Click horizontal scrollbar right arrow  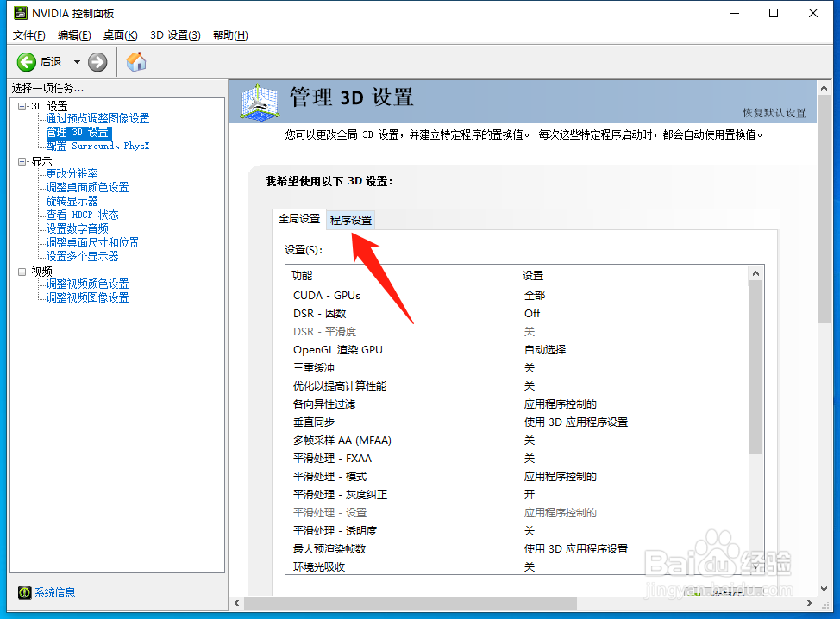[x=810, y=603]
